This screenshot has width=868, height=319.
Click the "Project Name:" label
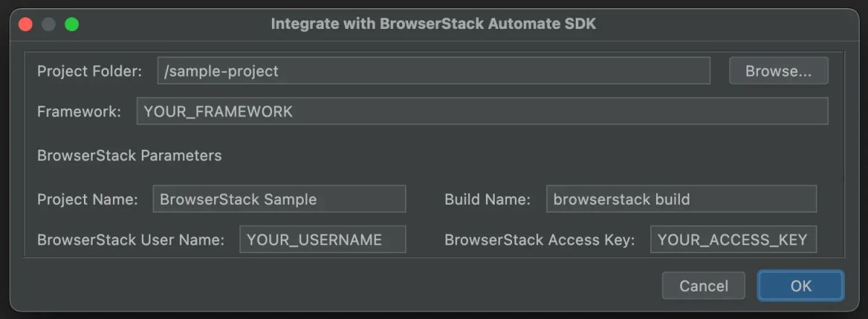(x=88, y=199)
